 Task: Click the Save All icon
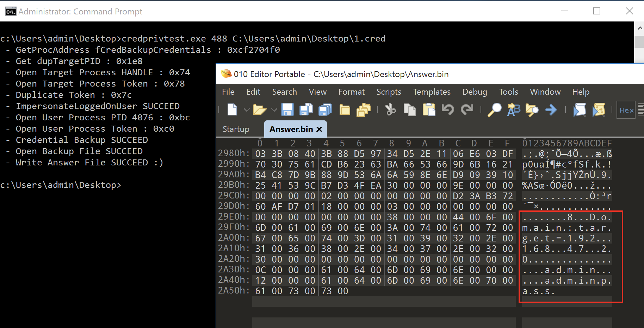tap(325, 110)
